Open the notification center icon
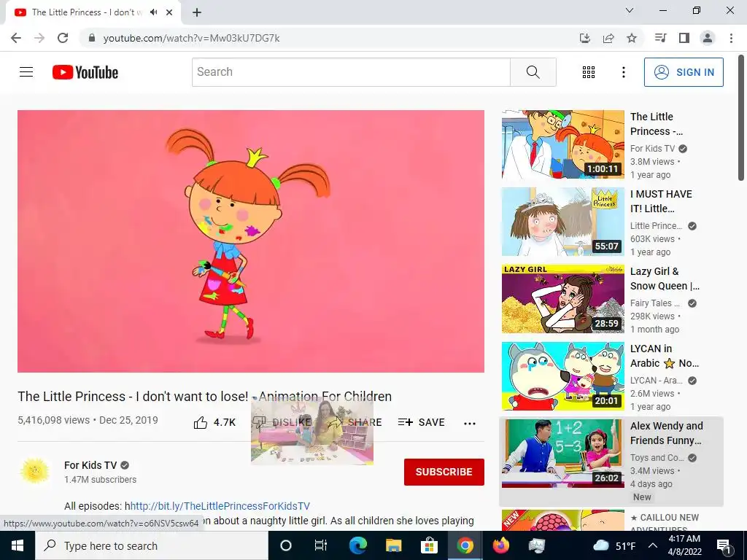This screenshot has height=560, width=747. click(x=724, y=545)
